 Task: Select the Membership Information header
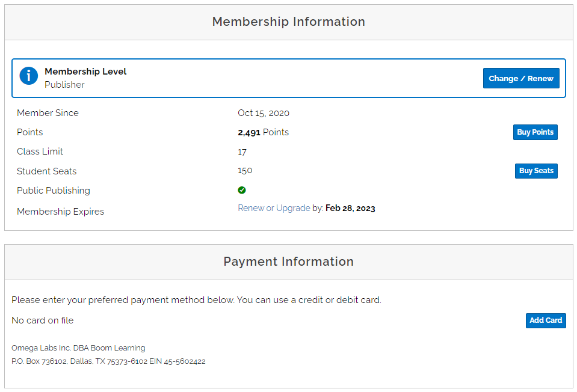pyautogui.click(x=288, y=22)
